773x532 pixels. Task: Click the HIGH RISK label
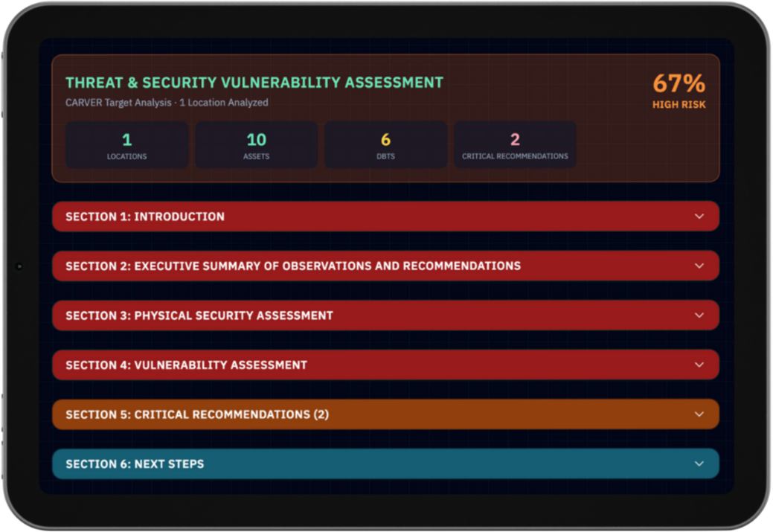tap(679, 104)
